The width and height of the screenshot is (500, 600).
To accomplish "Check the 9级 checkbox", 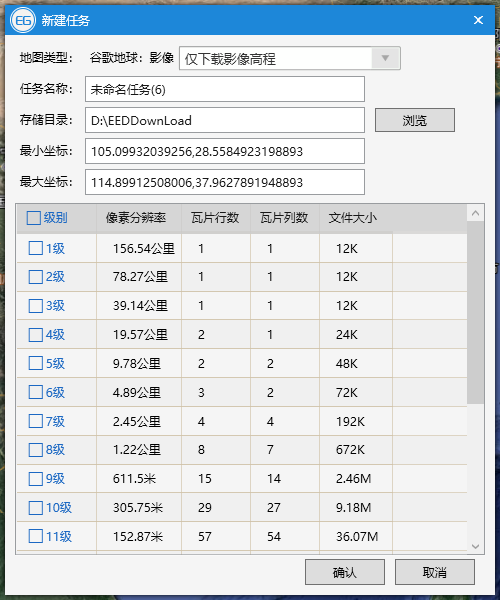I will pyautogui.click(x=36, y=479).
